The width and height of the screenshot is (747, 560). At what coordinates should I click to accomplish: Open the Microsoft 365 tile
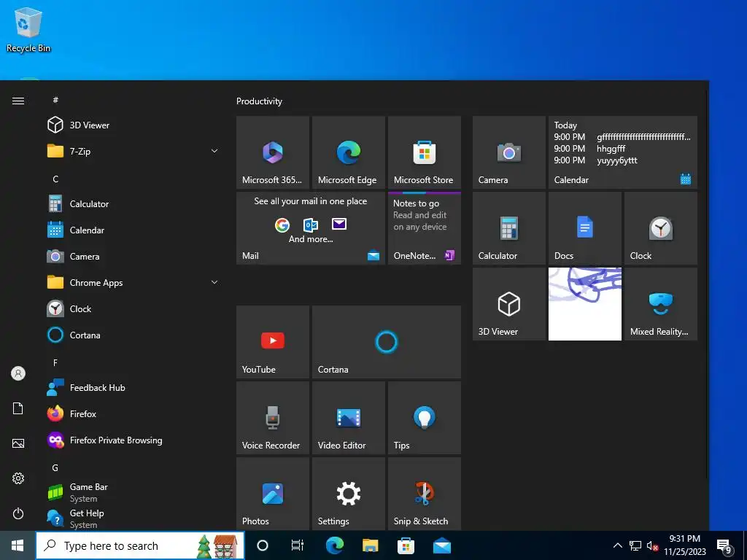pos(273,152)
